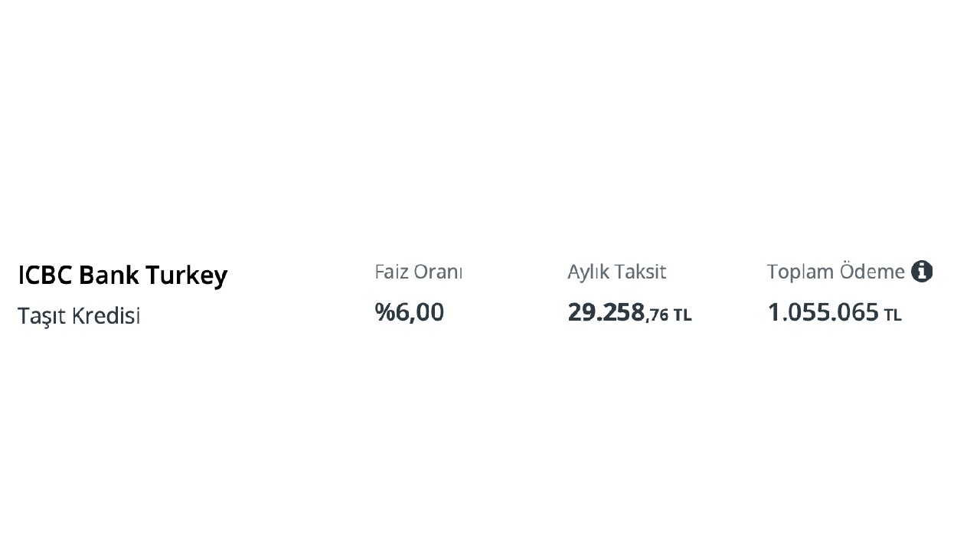
Task: Click the Aylık Taksit label
Action: point(616,272)
